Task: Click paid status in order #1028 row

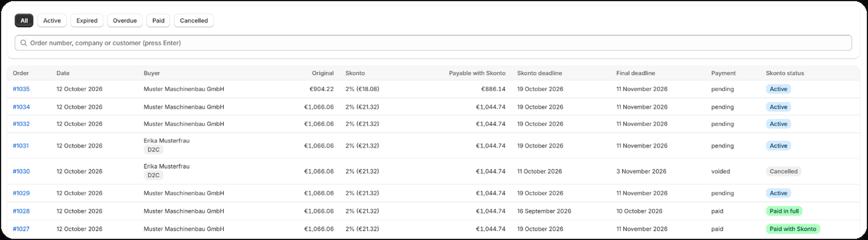Action: [x=717, y=211]
